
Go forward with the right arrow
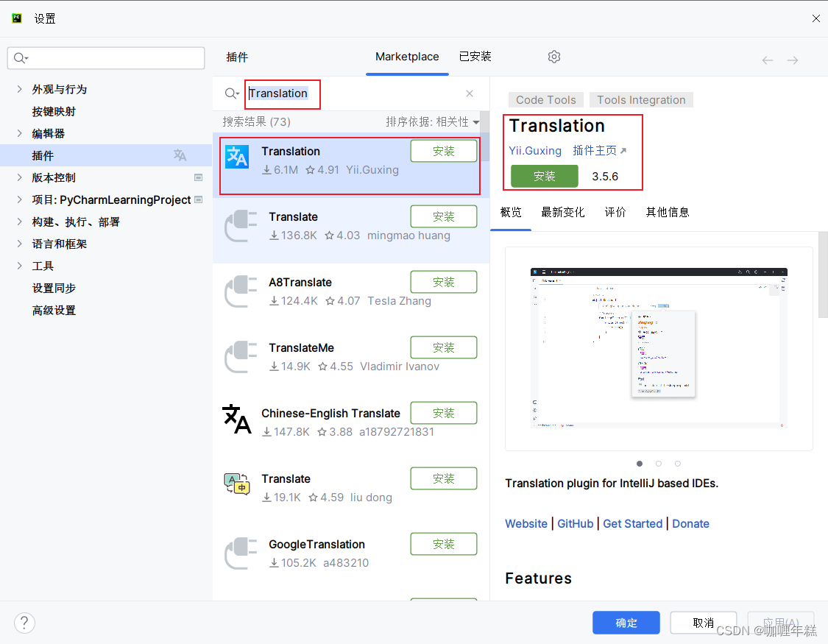click(793, 60)
